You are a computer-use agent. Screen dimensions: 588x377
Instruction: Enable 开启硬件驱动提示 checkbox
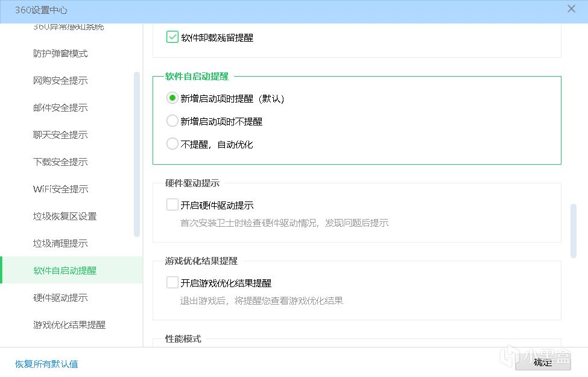172,205
